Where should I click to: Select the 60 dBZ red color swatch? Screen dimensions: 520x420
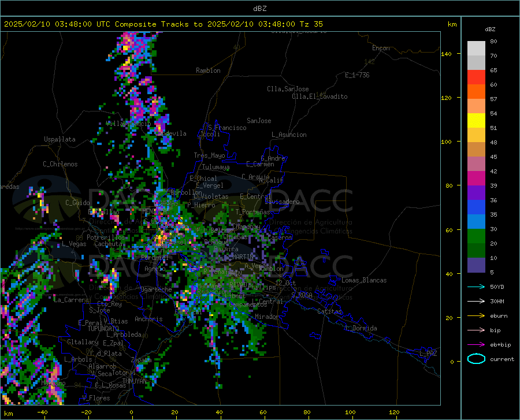(x=476, y=77)
